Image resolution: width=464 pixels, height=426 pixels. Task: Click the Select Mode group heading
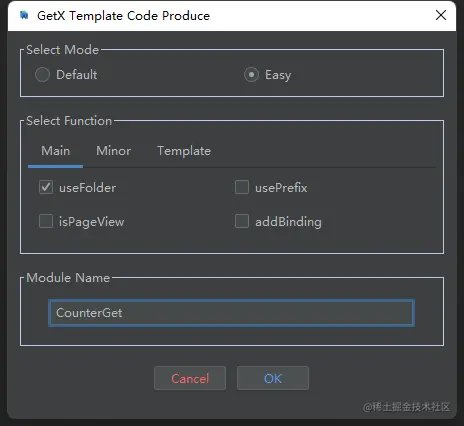(63, 50)
